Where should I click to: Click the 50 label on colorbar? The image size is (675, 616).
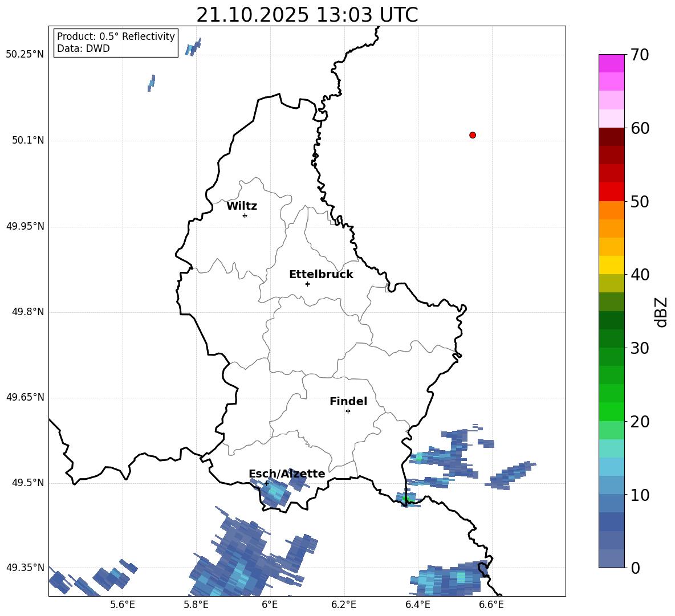(x=640, y=202)
